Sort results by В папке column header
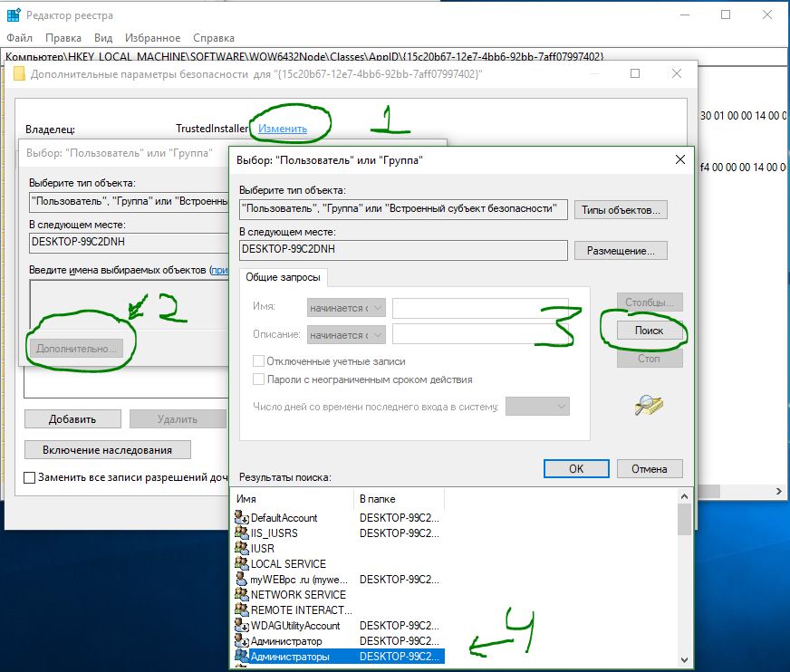 pos(399,499)
